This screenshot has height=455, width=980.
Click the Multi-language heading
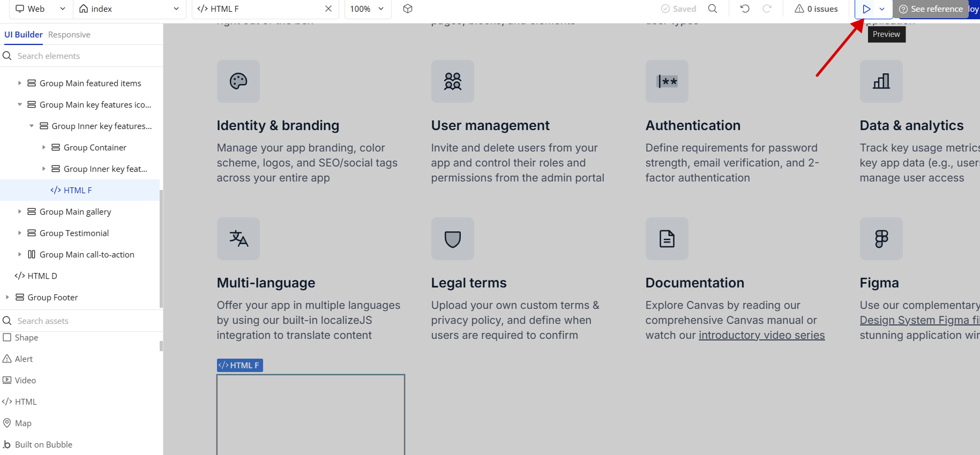(266, 283)
